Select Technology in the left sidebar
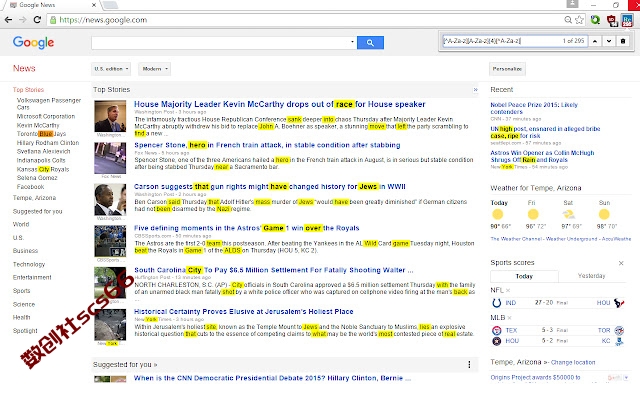This screenshot has width=640, height=400. [29, 264]
